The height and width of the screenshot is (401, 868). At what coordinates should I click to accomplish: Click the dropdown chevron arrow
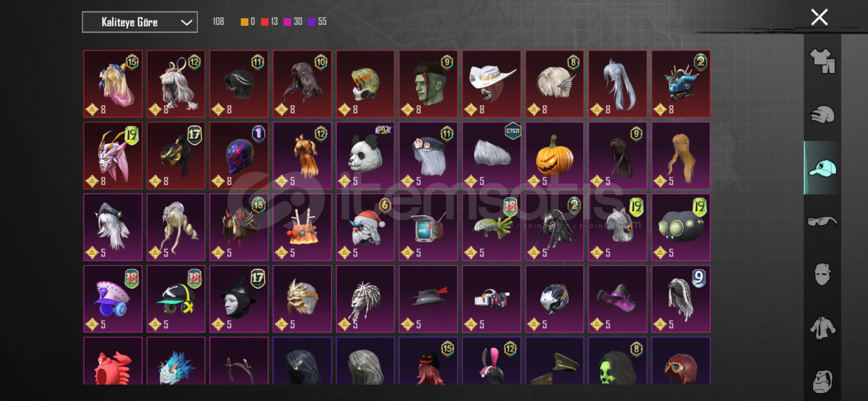pos(186,23)
